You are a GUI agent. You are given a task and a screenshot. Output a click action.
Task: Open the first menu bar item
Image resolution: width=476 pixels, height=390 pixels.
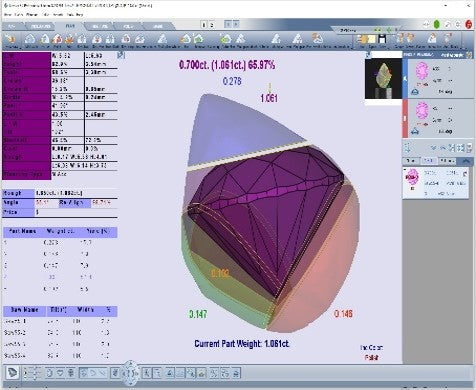[x=7, y=15]
